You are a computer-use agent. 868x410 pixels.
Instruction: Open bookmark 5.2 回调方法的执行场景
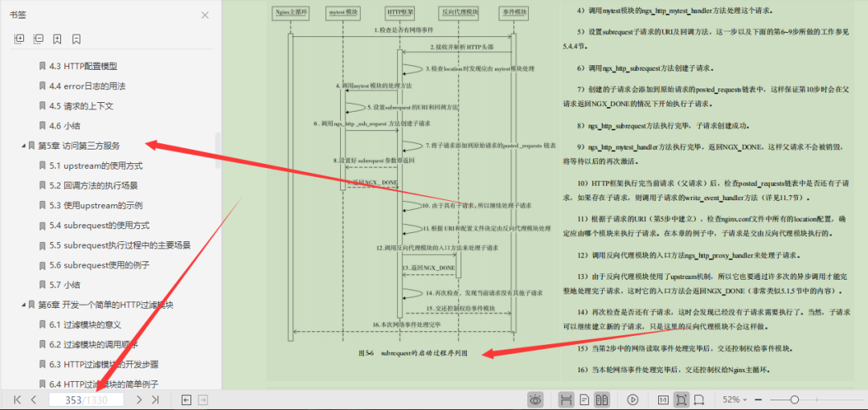click(x=93, y=186)
